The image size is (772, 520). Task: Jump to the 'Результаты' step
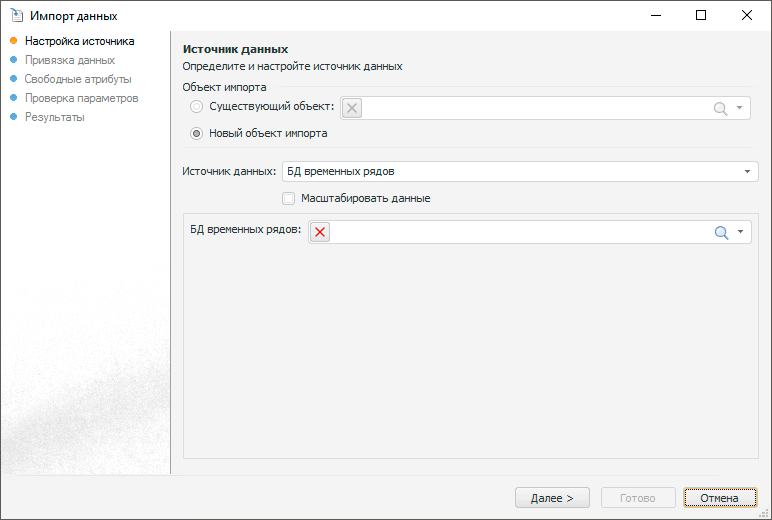(54, 117)
